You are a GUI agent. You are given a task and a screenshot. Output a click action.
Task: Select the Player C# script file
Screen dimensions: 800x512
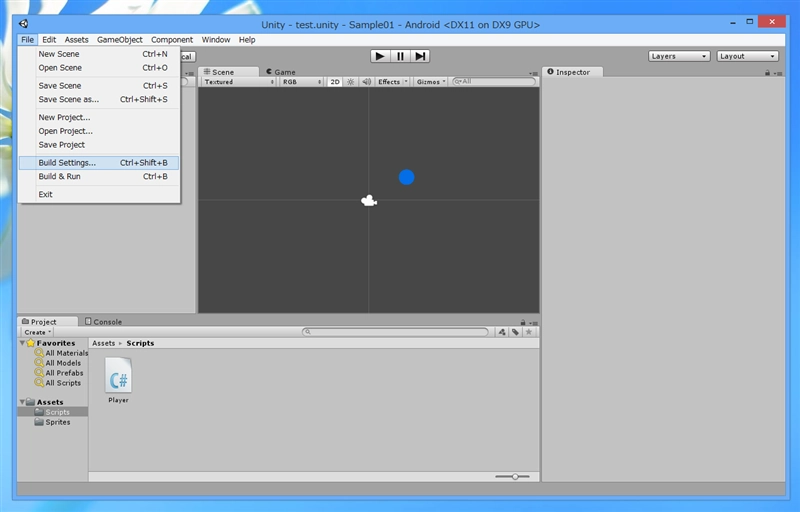coord(118,380)
